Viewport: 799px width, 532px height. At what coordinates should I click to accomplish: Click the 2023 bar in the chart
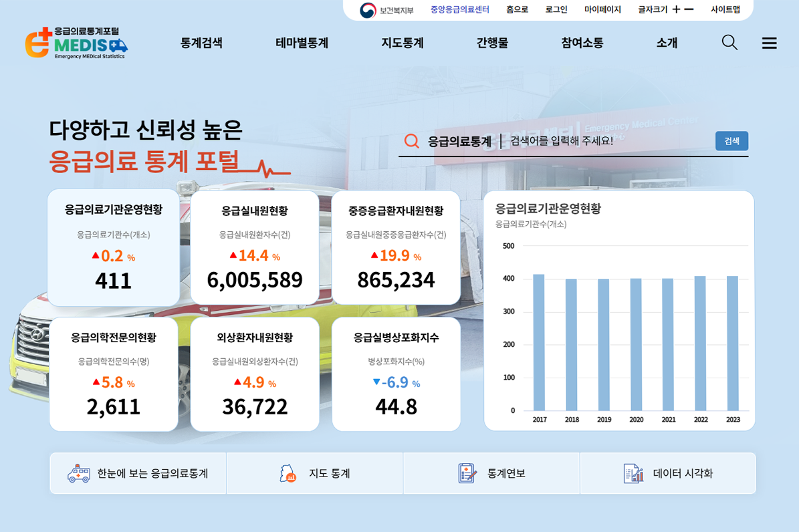click(733, 343)
